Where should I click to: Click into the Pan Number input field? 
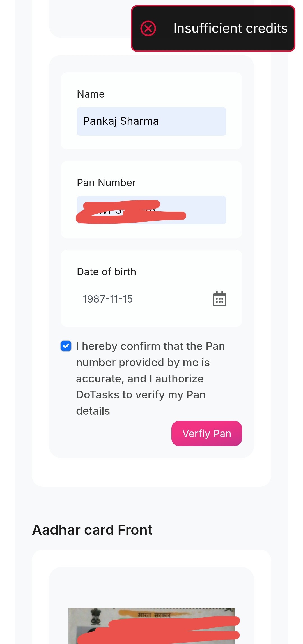(205, 210)
